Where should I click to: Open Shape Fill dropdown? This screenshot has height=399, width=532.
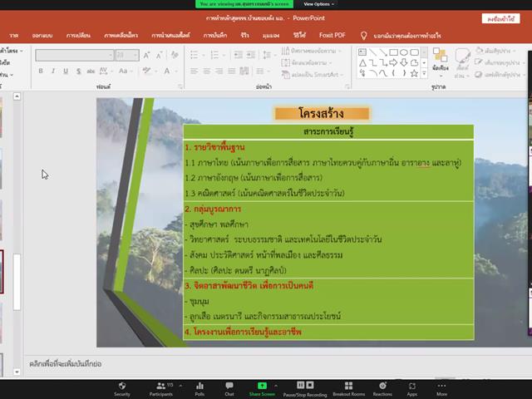pos(495,51)
